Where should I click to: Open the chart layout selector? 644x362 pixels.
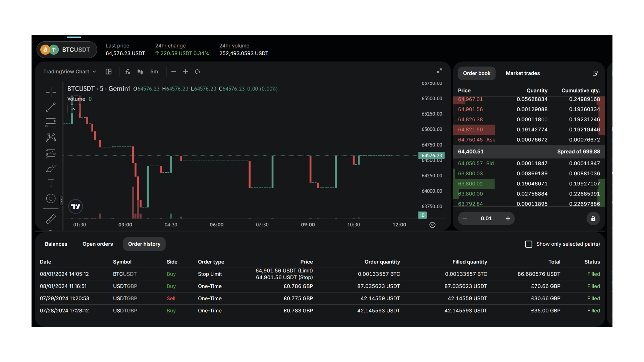point(108,71)
